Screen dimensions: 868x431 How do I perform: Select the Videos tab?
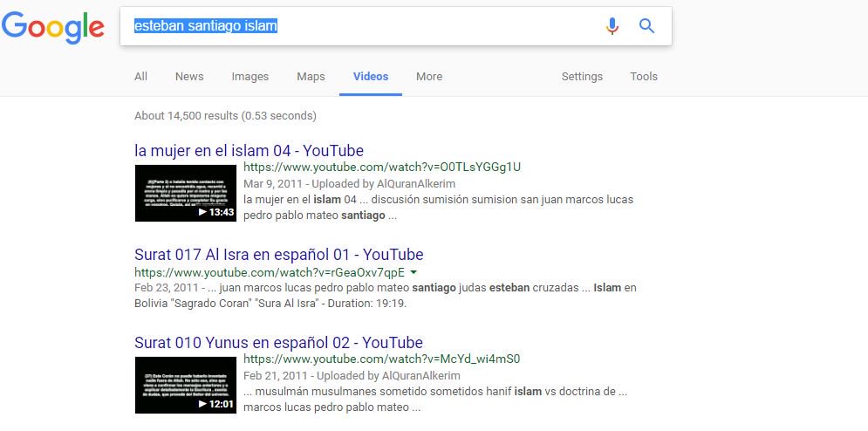pos(371,77)
